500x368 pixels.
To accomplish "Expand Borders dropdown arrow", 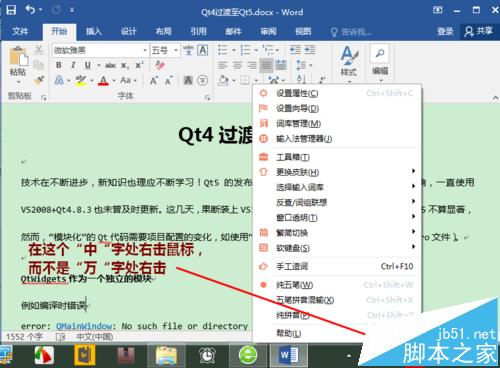I will (x=256, y=80).
